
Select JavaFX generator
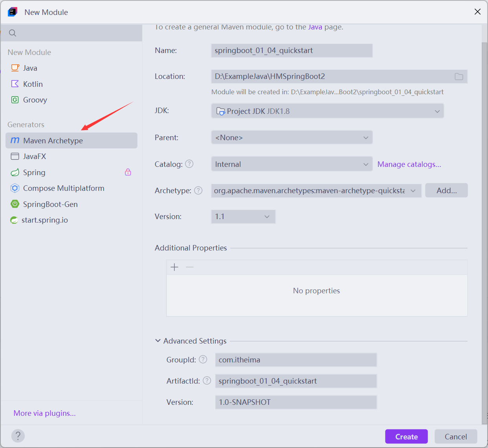click(71, 156)
